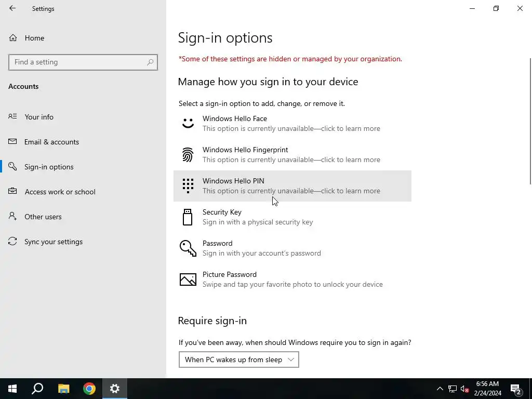Click the 'Sign-in options' page heading
This screenshot has height=399, width=532.
tap(225, 37)
